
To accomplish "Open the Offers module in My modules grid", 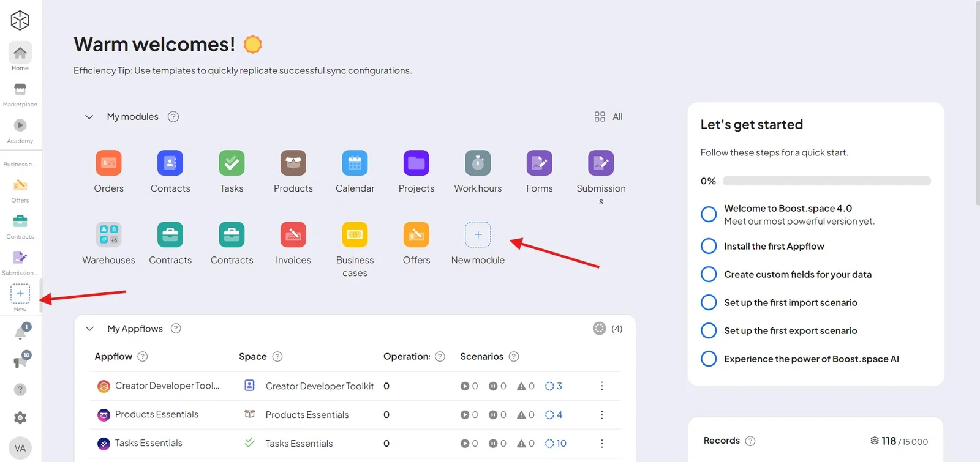I will click(417, 234).
